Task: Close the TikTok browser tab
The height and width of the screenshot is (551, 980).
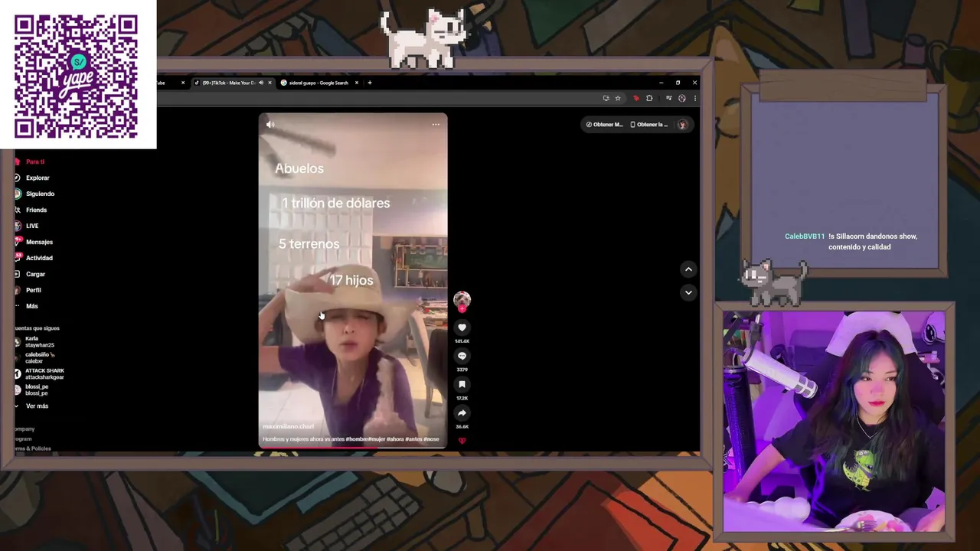Action: [x=269, y=83]
